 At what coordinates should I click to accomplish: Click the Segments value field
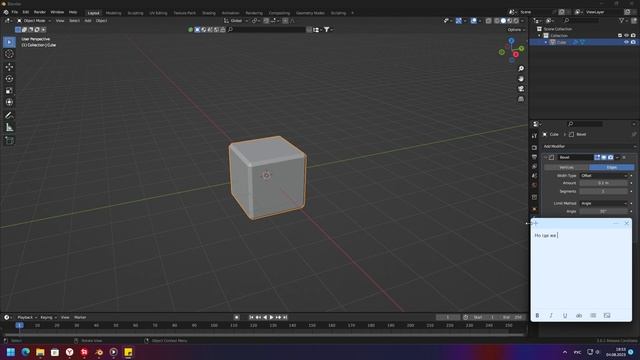pyautogui.click(x=604, y=191)
